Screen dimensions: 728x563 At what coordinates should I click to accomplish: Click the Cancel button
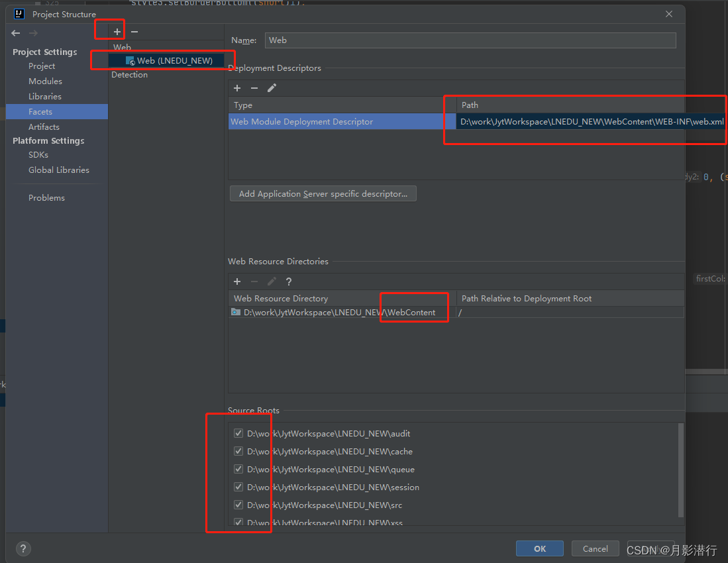click(x=596, y=548)
